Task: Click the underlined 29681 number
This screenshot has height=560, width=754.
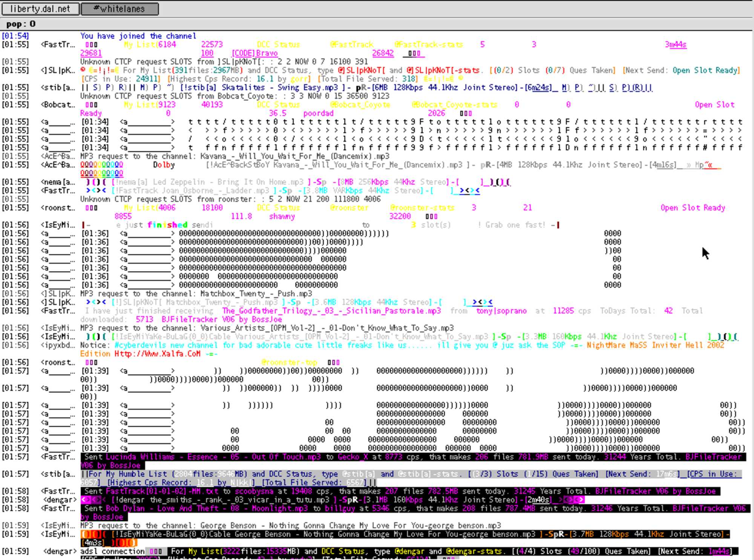Action: (91, 53)
